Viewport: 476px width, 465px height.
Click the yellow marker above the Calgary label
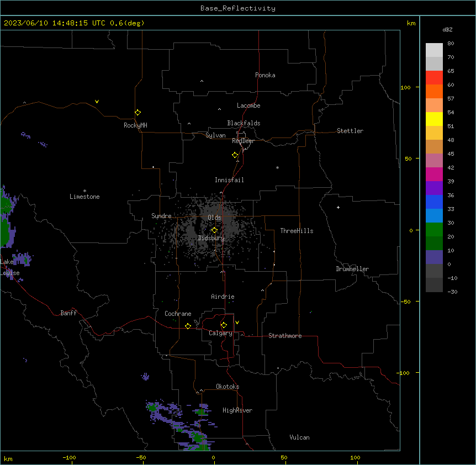(224, 325)
